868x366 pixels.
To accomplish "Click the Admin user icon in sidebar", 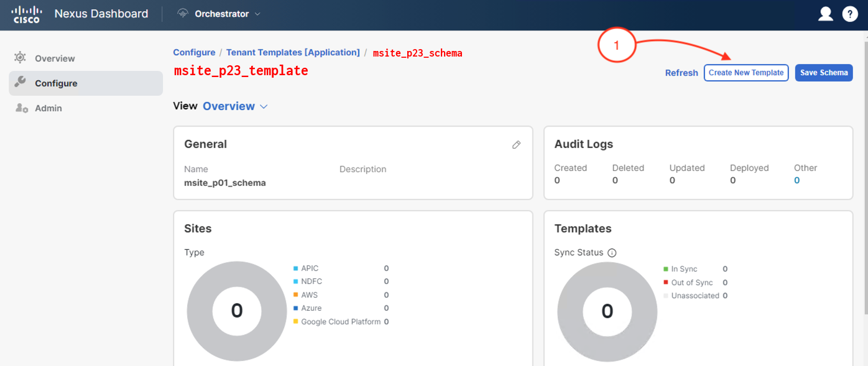I will pyautogui.click(x=21, y=108).
